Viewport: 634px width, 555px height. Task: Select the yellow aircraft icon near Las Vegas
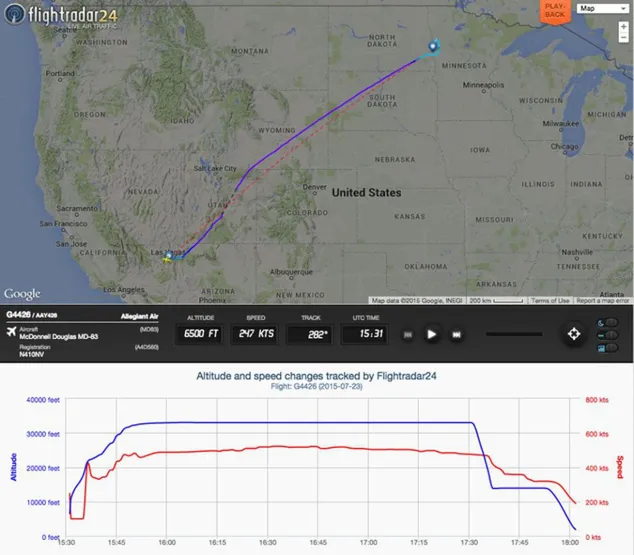pyautogui.click(x=167, y=259)
